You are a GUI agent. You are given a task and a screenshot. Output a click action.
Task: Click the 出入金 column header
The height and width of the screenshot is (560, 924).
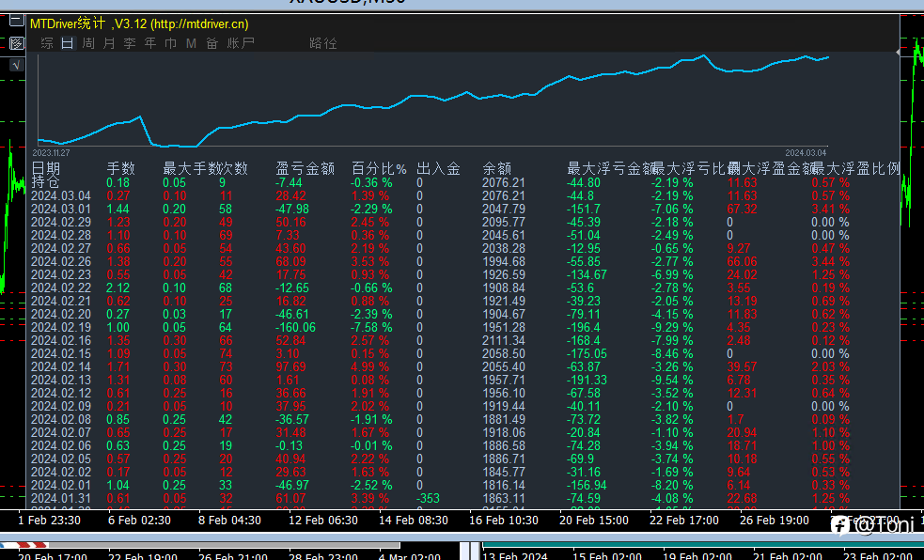(x=438, y=168)
